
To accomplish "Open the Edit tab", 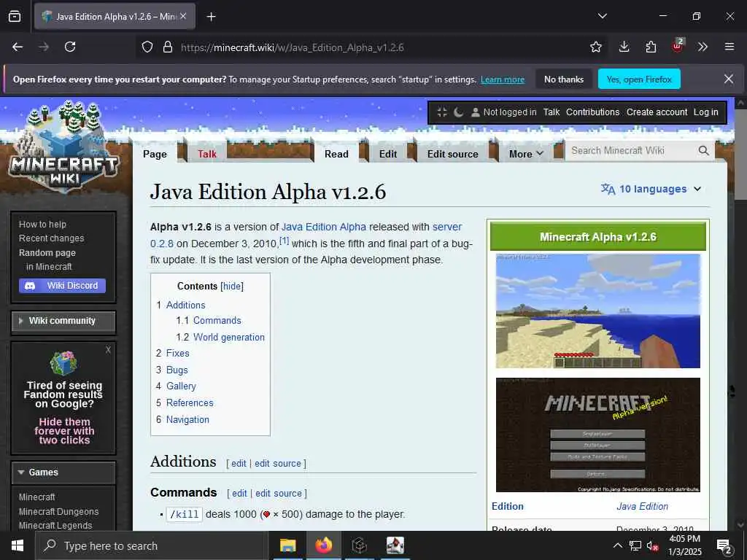I will [388, 154].
